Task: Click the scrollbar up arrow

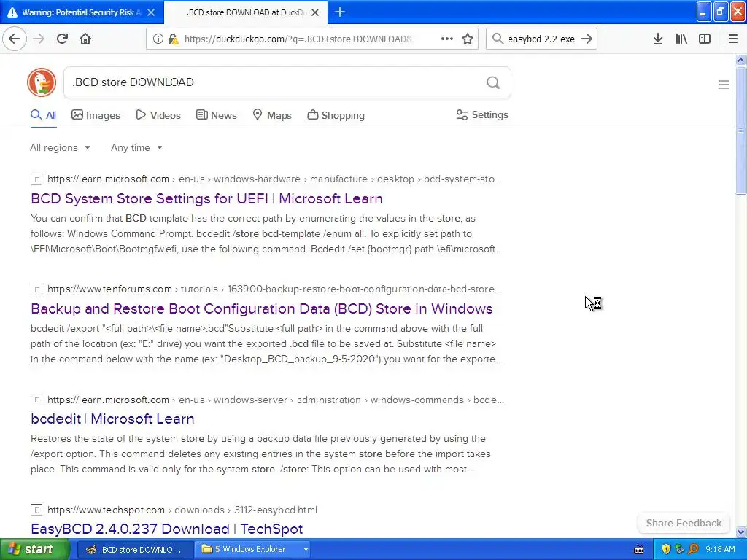Action: coord(740,60)
